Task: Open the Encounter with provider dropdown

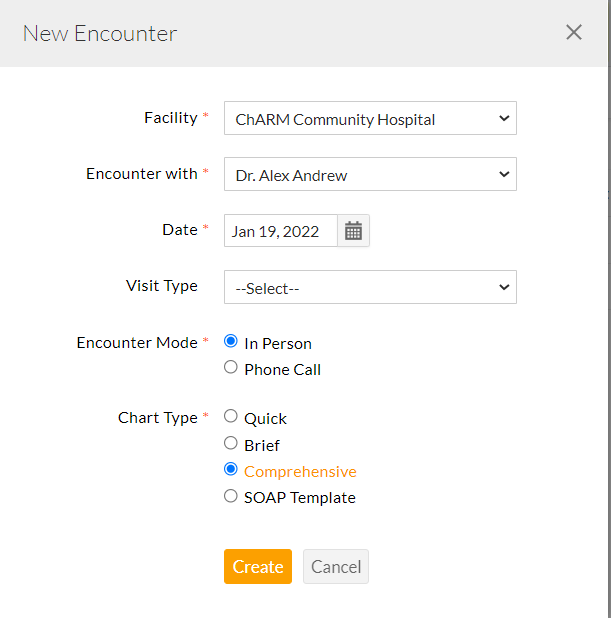Action: 370,174
